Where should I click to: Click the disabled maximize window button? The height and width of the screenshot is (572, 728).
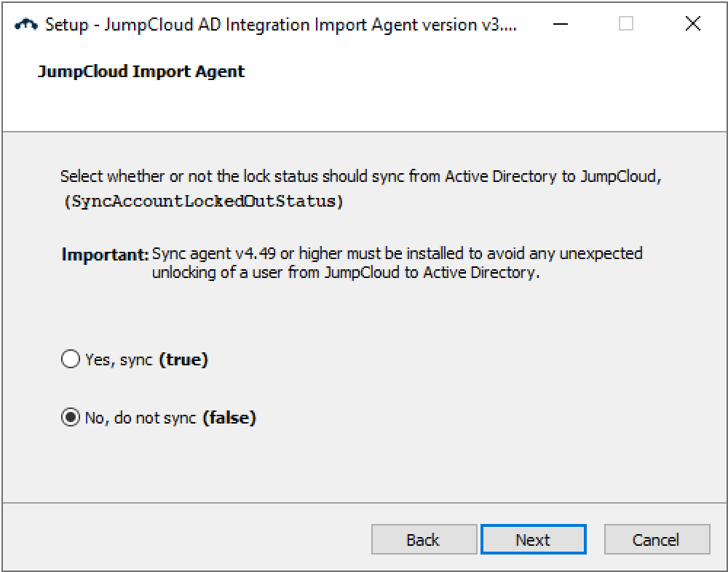626,24
